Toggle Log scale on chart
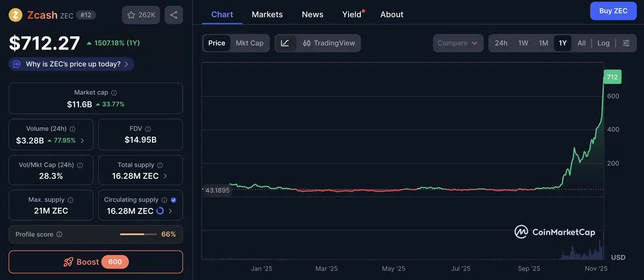Screen dimensions: 644x280 (x=603, y=43)
